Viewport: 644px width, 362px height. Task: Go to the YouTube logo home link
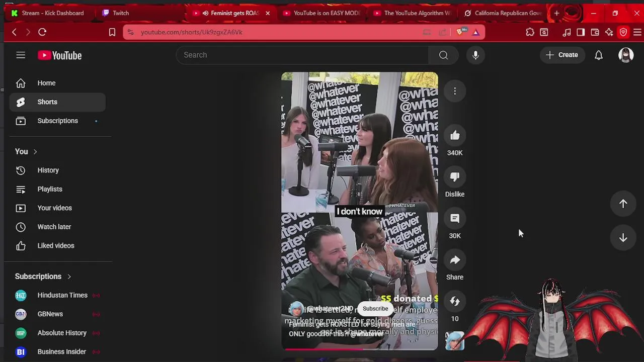[x=59, y=55]
